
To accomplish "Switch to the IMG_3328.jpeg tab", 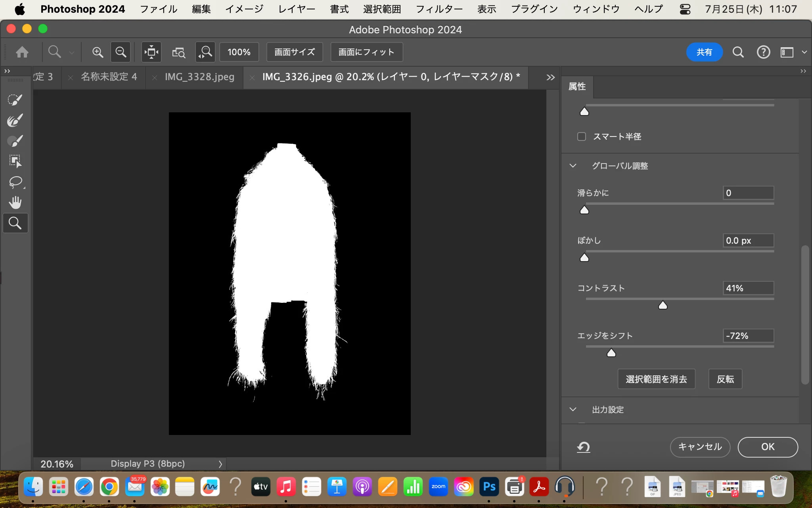I will click(x=199, y=77).
